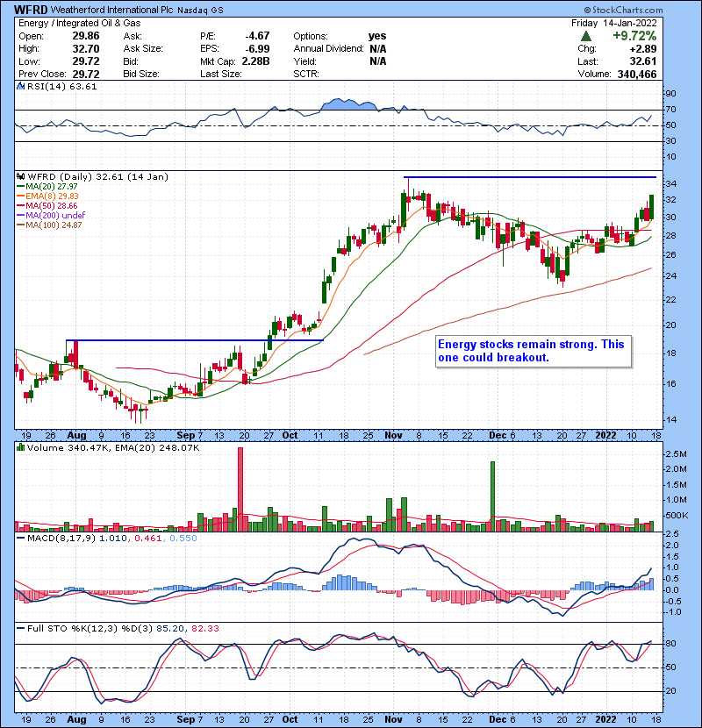The height and width of the screenshot is (728, 702).
Task: Click the EPS value -6.99
Action: [257, 49]
